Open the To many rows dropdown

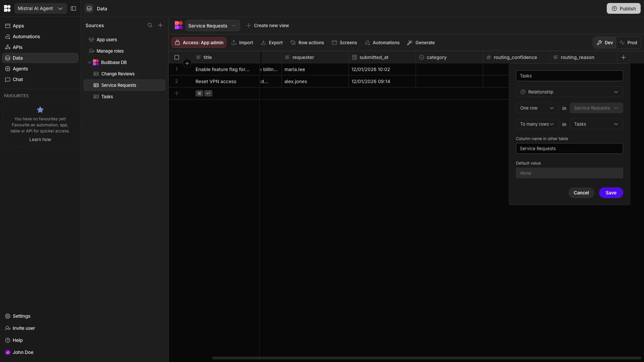tap(537, 124)
